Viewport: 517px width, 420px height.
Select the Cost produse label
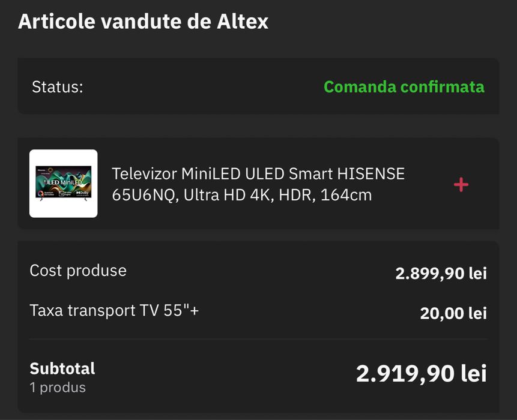(78, 271)
